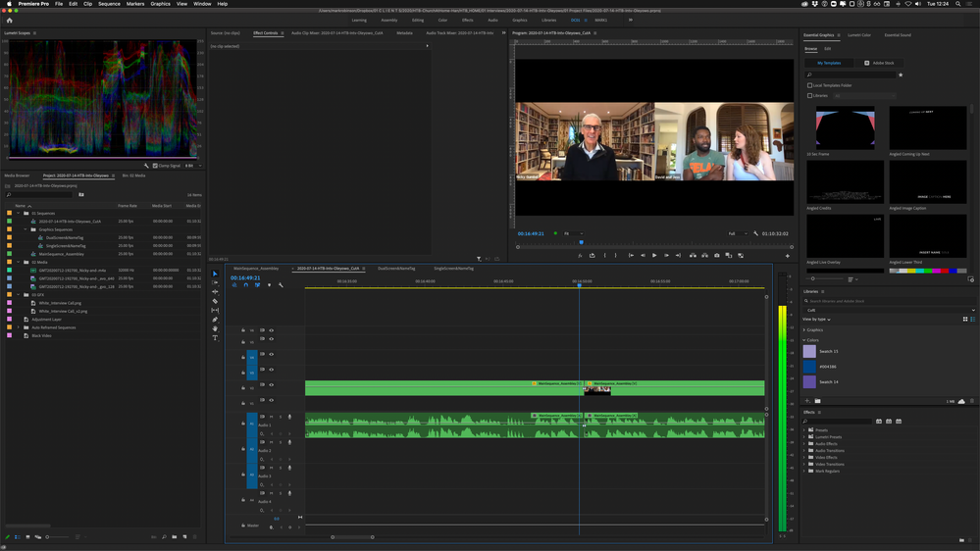Select the Slip tool

tap(215, 311)
